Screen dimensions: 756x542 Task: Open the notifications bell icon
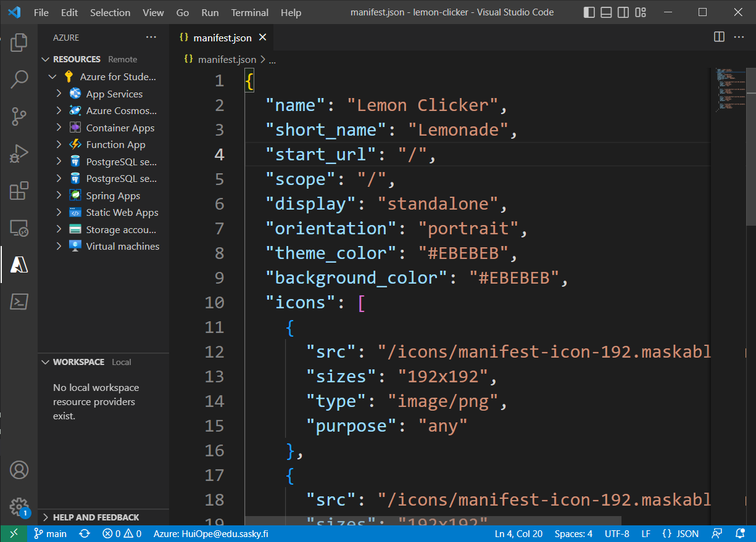741,534
